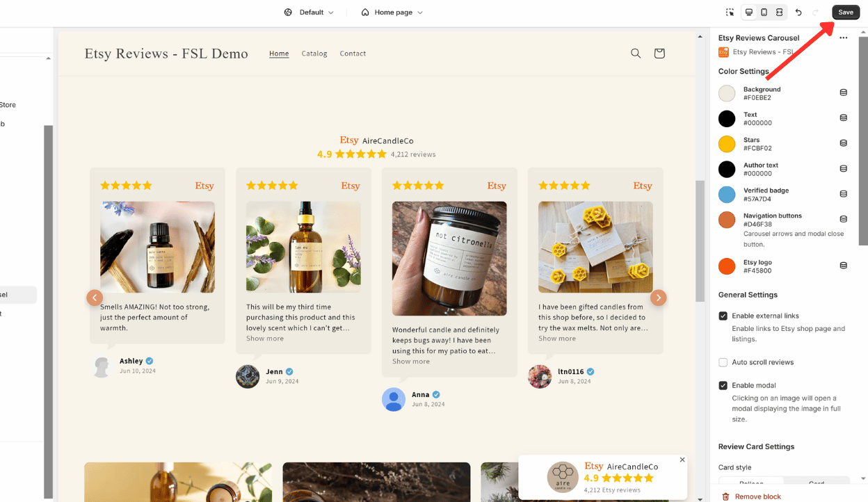
Task: Open the Default theme dropdown
Action: [309, 13]
